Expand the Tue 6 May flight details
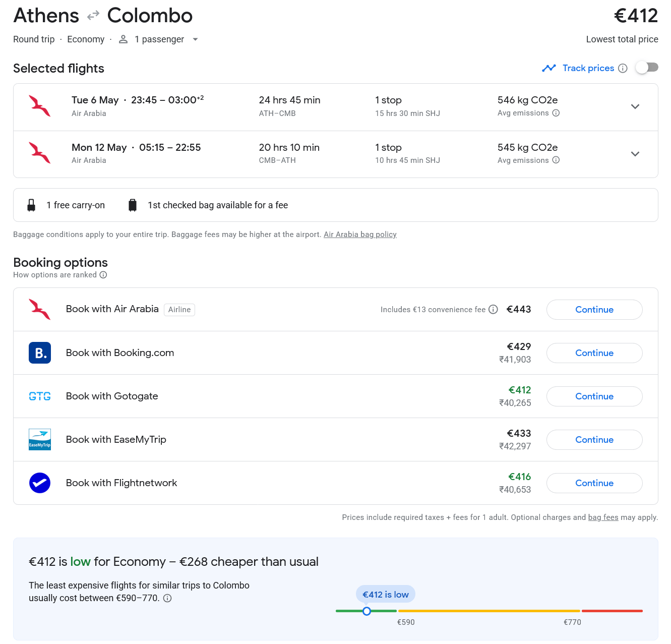671x644 pixels. [x=635, y=106]
